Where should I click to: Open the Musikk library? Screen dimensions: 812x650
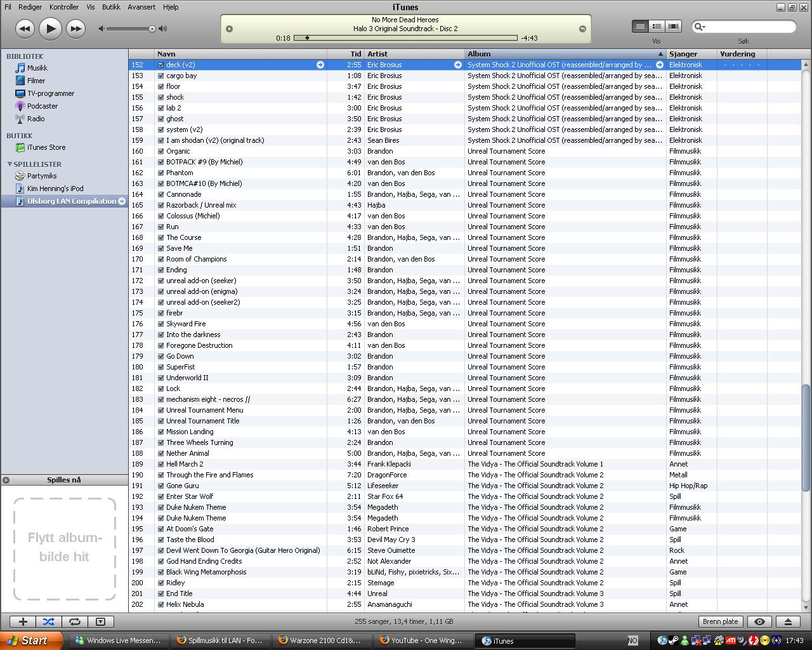pyautogui.click(x=37, y=68)
